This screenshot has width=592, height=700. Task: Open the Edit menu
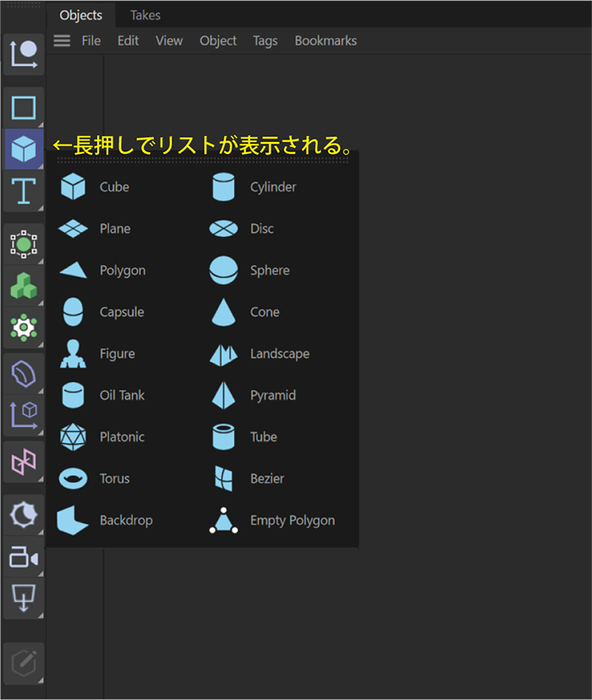click(x=129, y=41)
